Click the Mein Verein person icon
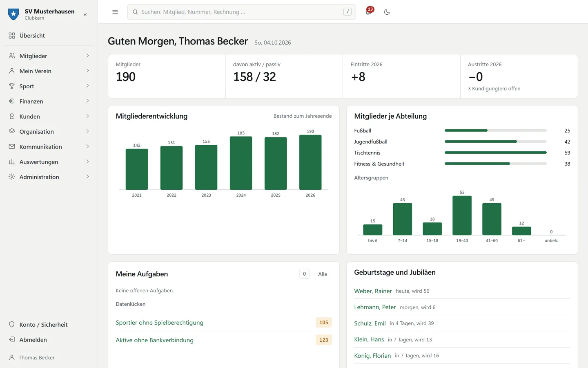The image size is (588, 368). pos(12,71)
